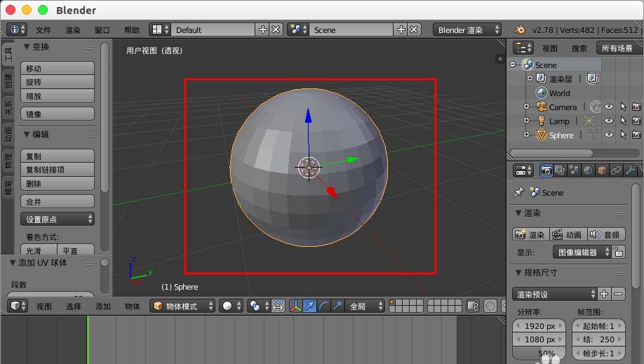Screen dimensions: 644x364
Task: Toggle lock interface icon beside 图像编辑器
Action: pyautogui.click(x=619, y=252)
